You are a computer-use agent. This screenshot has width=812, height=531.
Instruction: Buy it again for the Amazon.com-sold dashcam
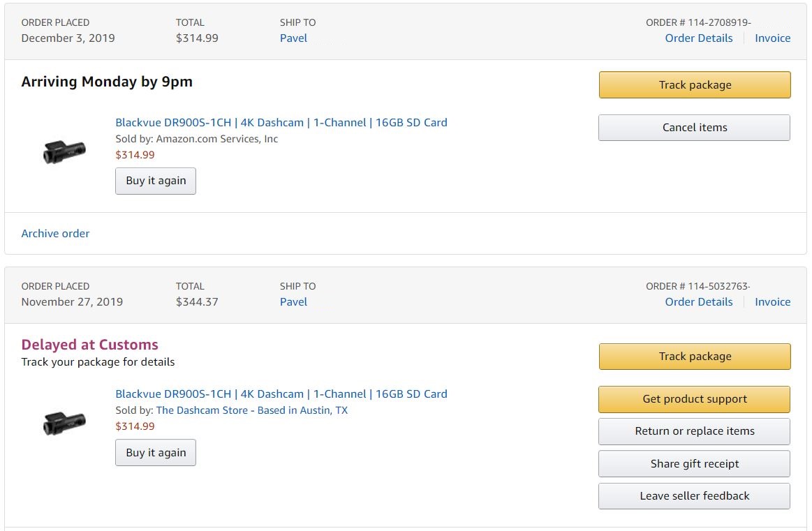[156, 181]
